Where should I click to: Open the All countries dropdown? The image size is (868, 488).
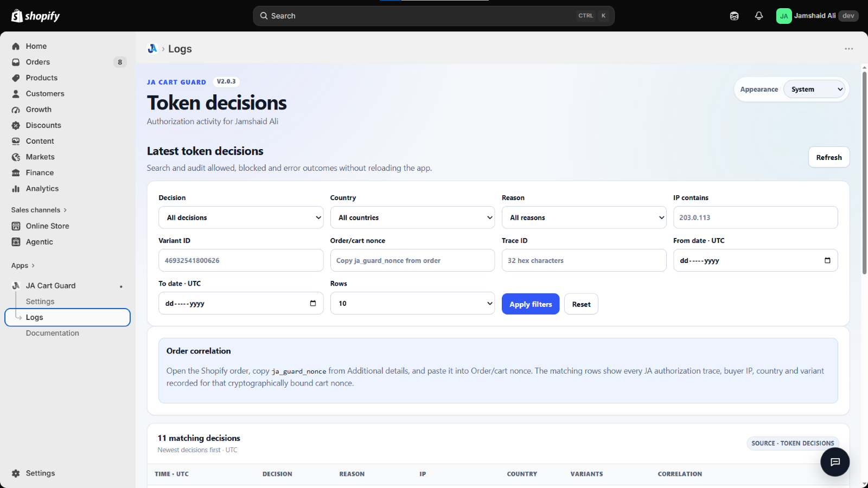click(x=412, y=217)
